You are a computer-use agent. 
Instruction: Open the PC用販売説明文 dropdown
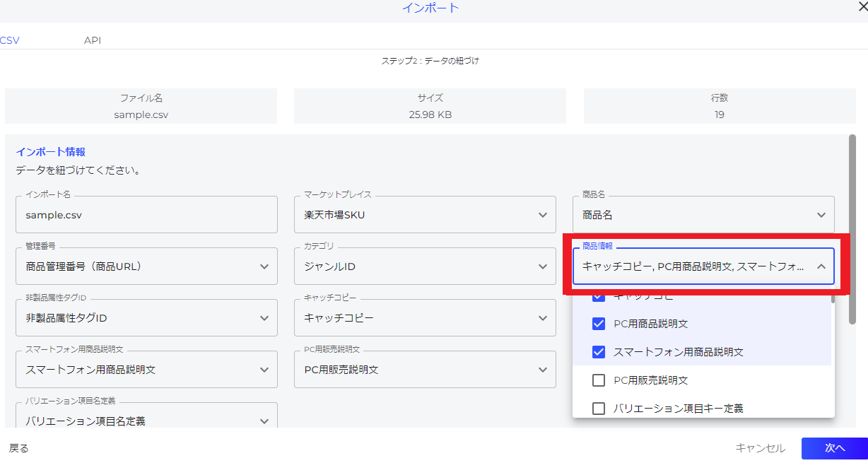425,370
